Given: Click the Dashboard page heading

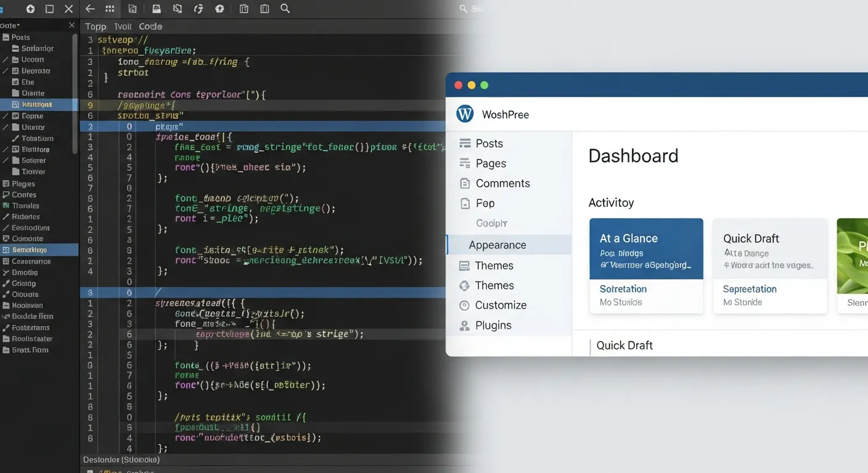Looking at the screenshot, I should point(633,156).
